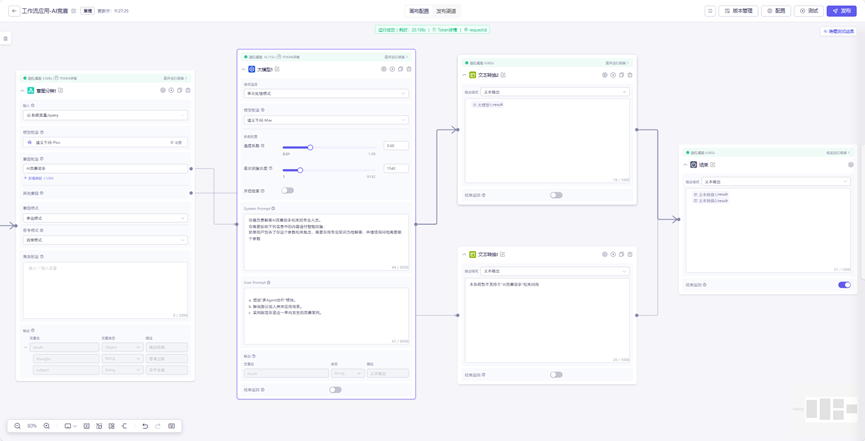Undo the last canvas action
Screen dimensions: 865x441
pyautogui.click(x=145, y=426)
